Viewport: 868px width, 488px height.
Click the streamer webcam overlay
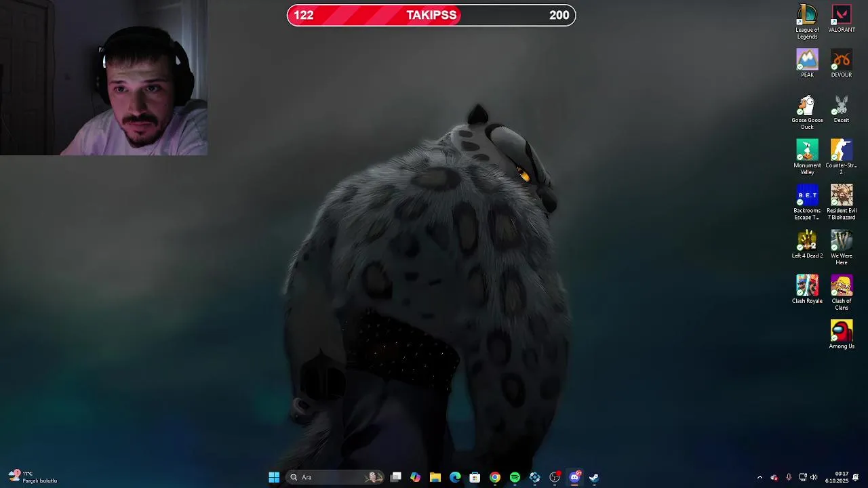[x=104, y=78]
